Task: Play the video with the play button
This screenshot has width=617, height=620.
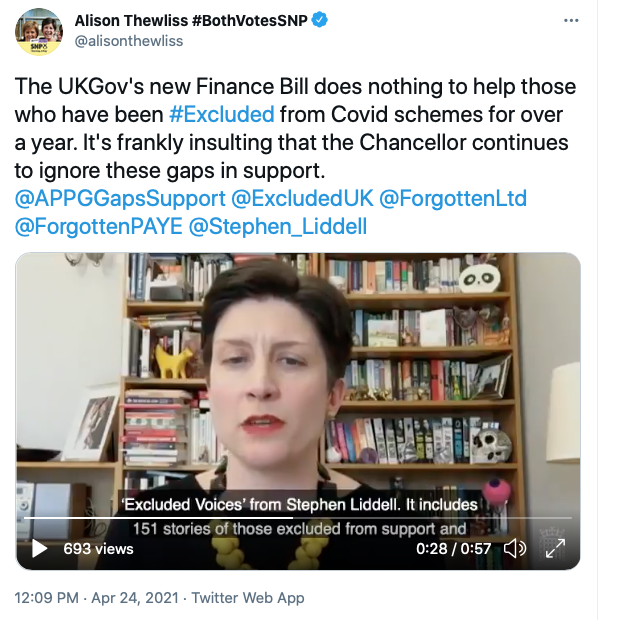Action: coord(40,548)
